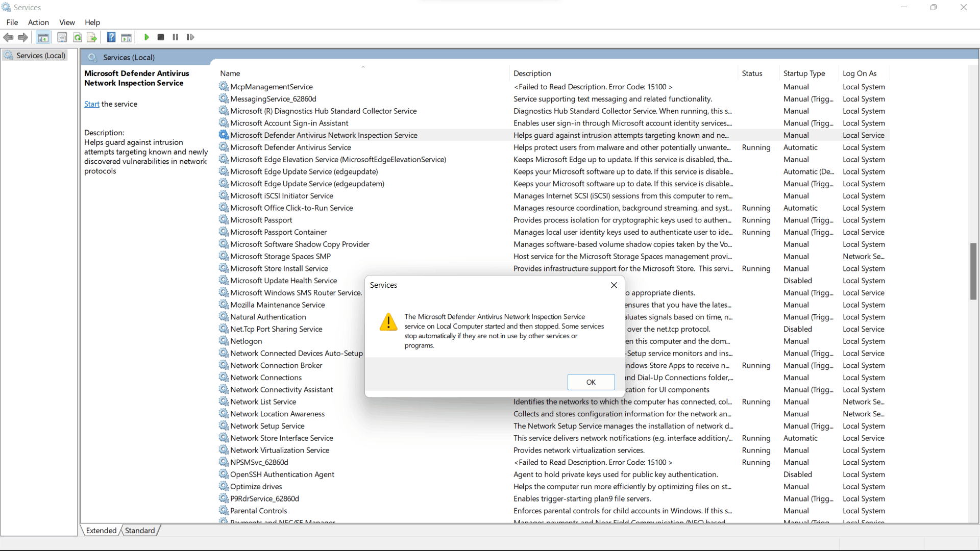Open the View menu
Image resolution: width=980 pixels, height=551 pixels.
[x=67, y=22]
